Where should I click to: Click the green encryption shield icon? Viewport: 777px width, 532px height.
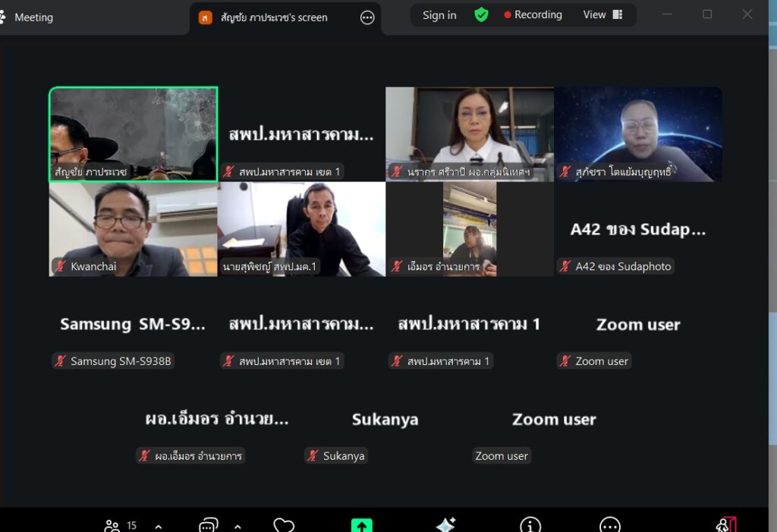[481, 15]
